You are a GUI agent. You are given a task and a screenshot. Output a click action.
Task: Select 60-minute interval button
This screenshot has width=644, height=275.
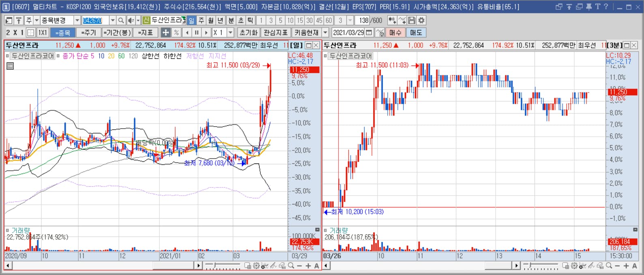pyautogui.click(x=328, y=20)
